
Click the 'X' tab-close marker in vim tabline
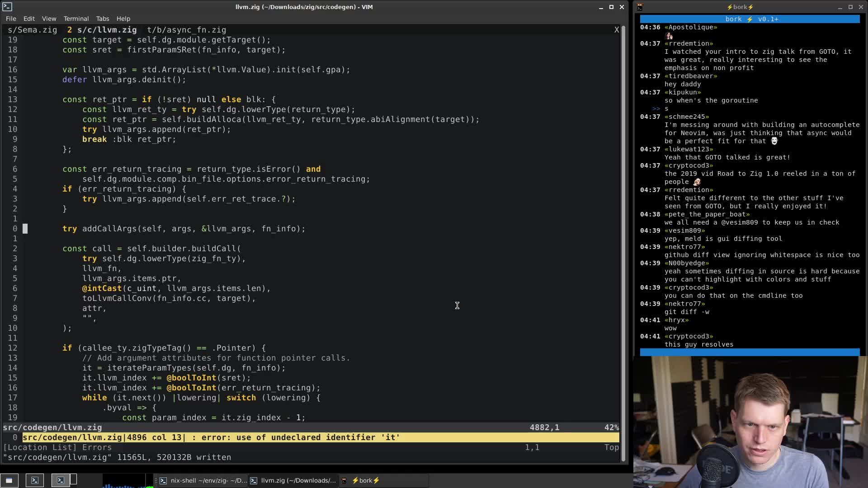[616, 30]
